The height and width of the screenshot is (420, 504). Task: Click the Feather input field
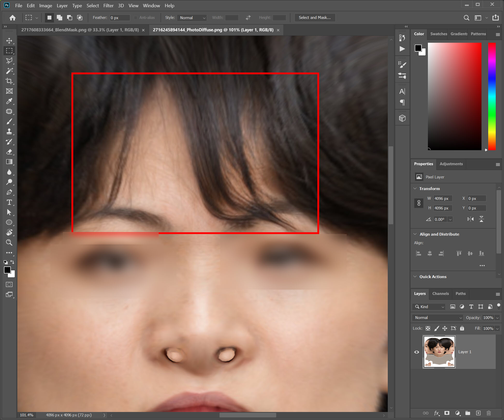pos(119,18)
